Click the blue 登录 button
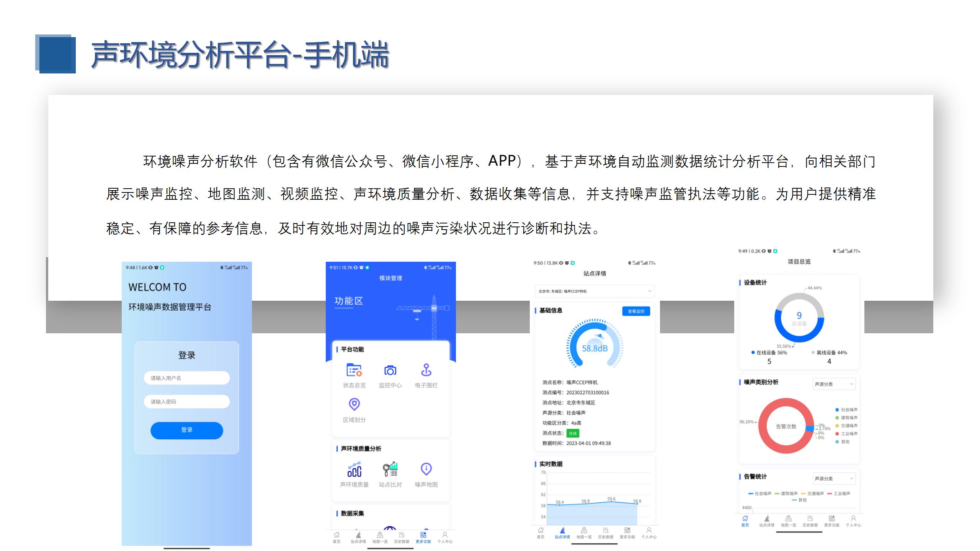Screen dimensions: 980x551 coord(187,430)
